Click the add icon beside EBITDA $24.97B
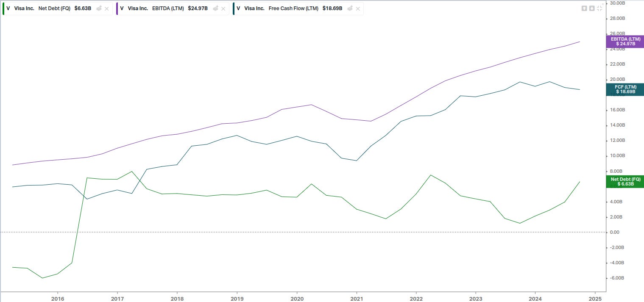 (x=215, y=8)
